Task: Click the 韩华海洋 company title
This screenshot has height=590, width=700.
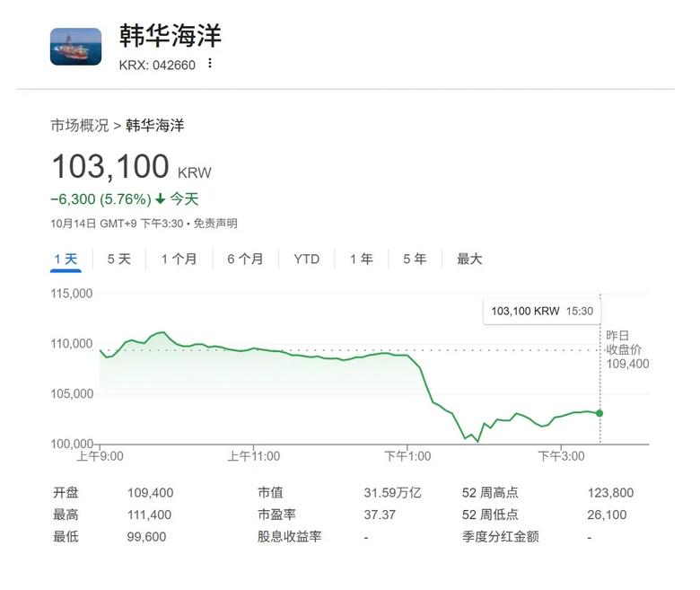Action: [x=171, y=36]
